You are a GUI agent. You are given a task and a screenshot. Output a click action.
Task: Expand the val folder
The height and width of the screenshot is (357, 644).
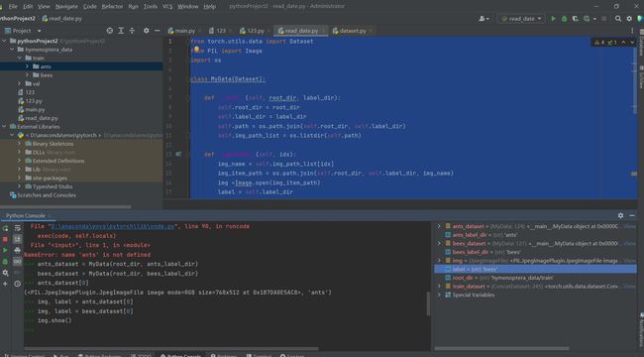tap(19, 83)
